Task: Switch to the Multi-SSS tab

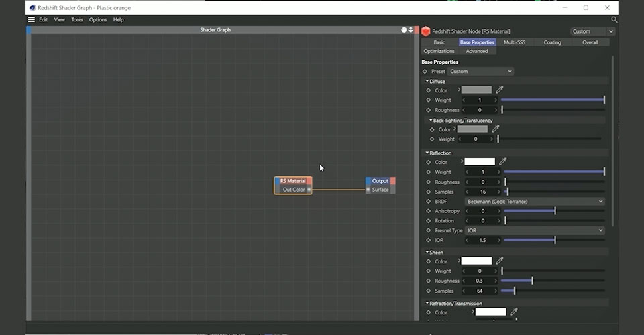Action: 515,42
